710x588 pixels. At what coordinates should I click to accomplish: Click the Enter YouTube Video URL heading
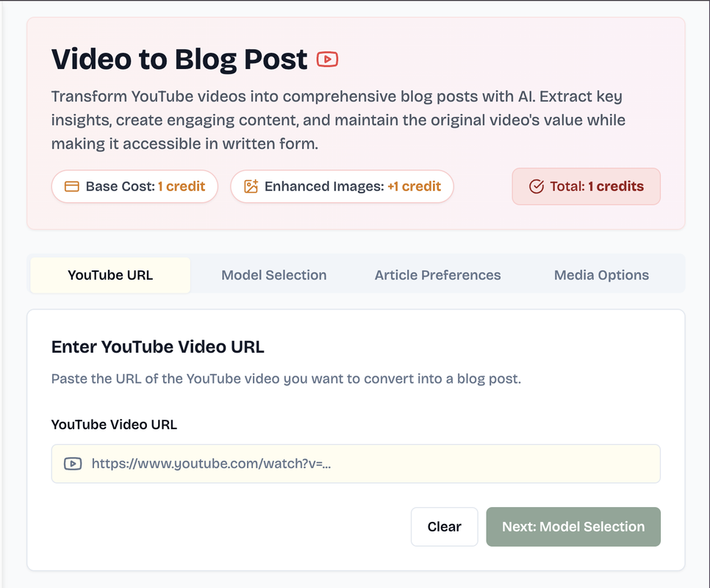pyautogui.click(x=157, y=347)
